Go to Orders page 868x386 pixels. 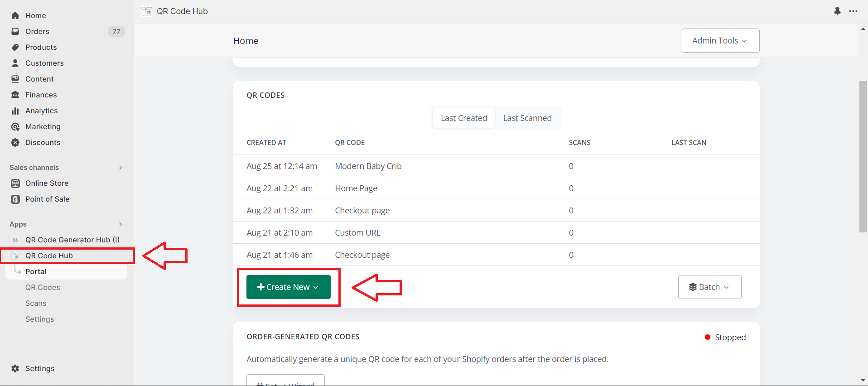[37, 31]
